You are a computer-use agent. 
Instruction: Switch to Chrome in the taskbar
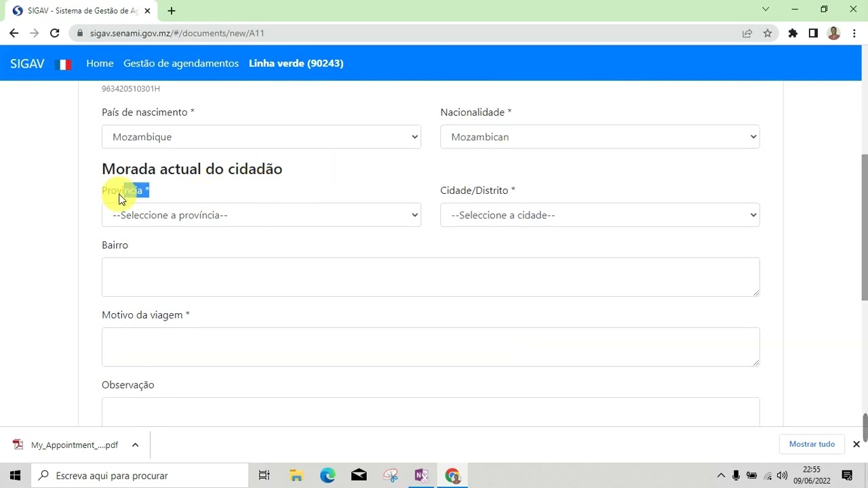pyautogui.click(x=452, y=475)
